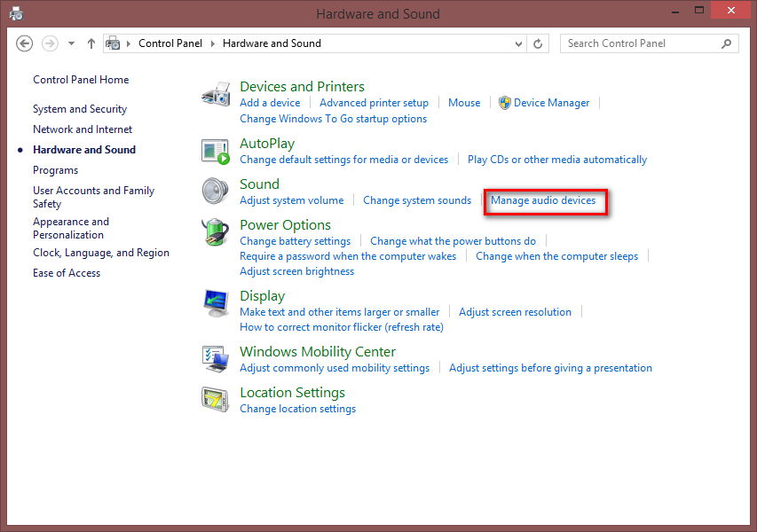Click the Windows Mobility Center icon
This screenshot has height=532, width=757.
tap(216, 359)
